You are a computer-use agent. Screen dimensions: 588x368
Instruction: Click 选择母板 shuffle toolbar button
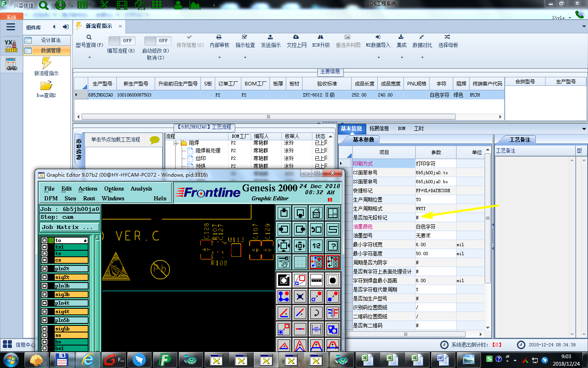448,41
